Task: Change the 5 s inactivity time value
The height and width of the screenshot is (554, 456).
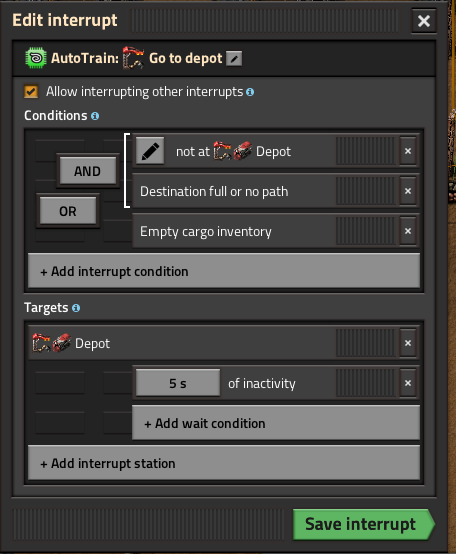Action: (178, 383)
